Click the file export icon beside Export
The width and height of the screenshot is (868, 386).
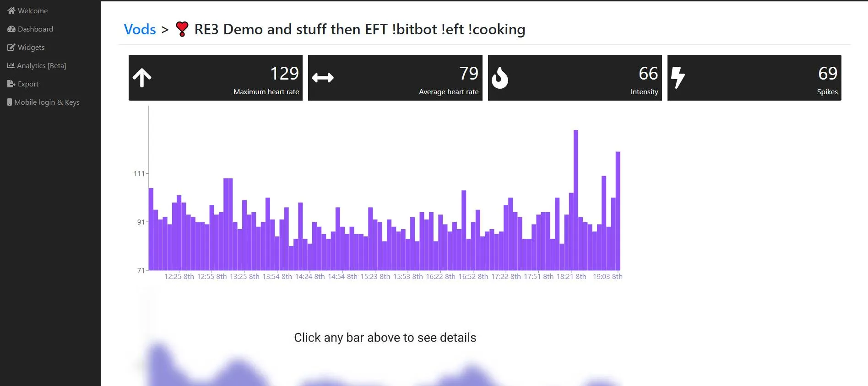[11, 84]
